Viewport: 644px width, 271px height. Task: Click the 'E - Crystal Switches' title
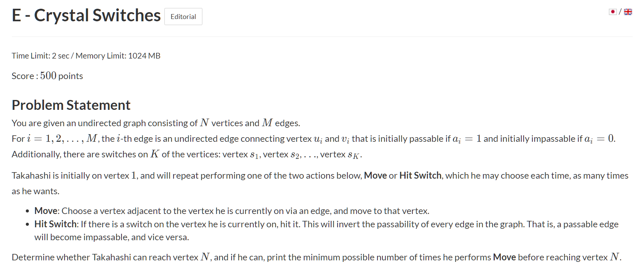86,16
